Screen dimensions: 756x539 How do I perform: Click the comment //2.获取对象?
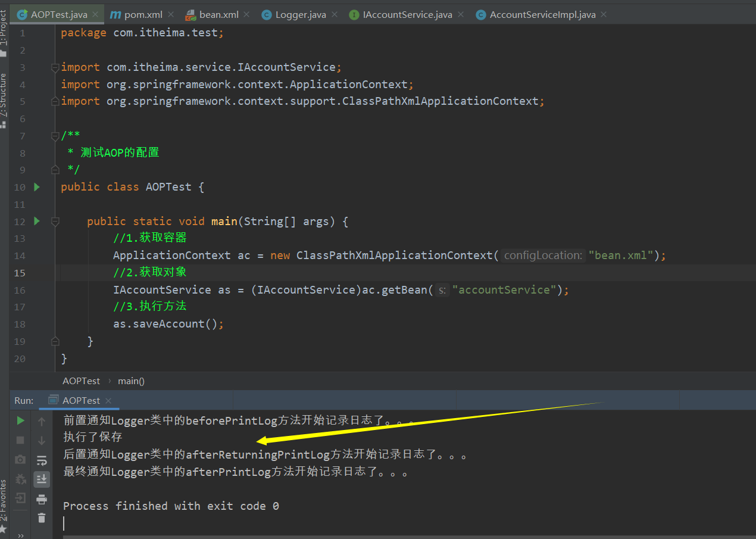click(x=150, y=273)
